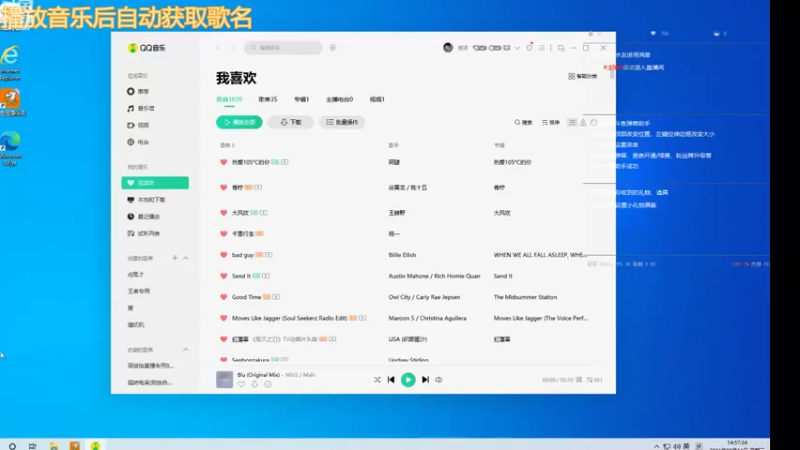Unlike 红莲华 via its heart icon
The image size is (800, 450).
pyautogui.click(x=223, y=339)
